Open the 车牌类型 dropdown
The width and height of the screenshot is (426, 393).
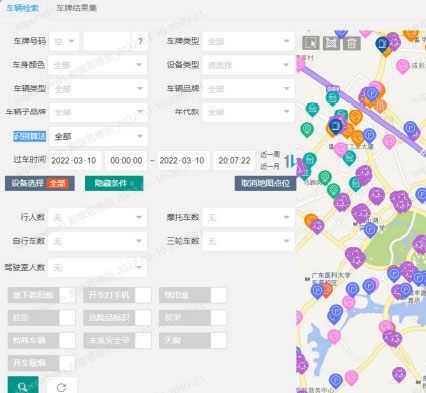(249, 41)
